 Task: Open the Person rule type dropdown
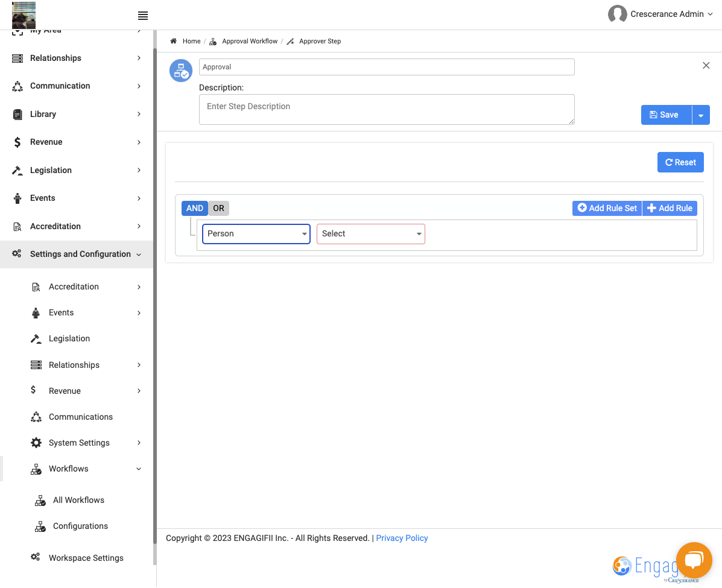tap(256, 234)
